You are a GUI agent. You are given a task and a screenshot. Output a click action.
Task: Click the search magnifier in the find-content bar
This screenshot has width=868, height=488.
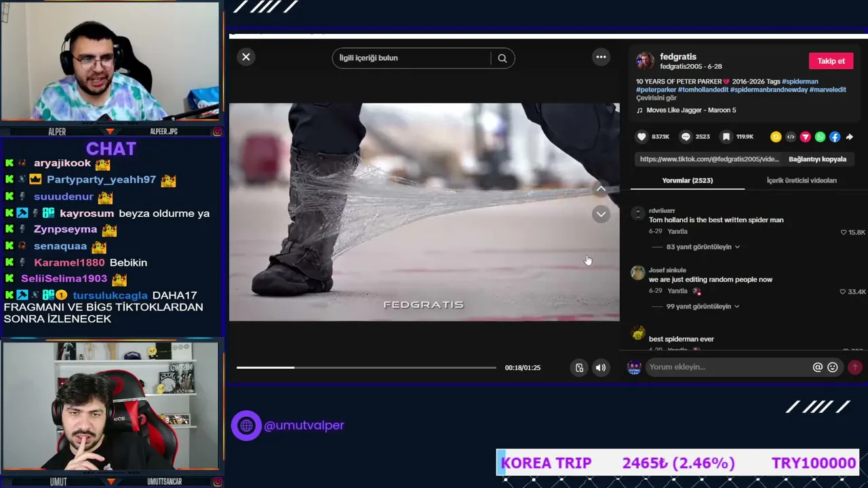(502, 58)
